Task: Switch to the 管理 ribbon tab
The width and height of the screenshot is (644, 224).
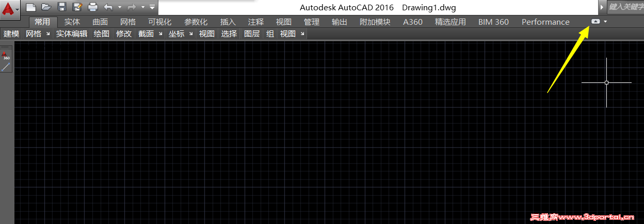Action: pos(312,22)
